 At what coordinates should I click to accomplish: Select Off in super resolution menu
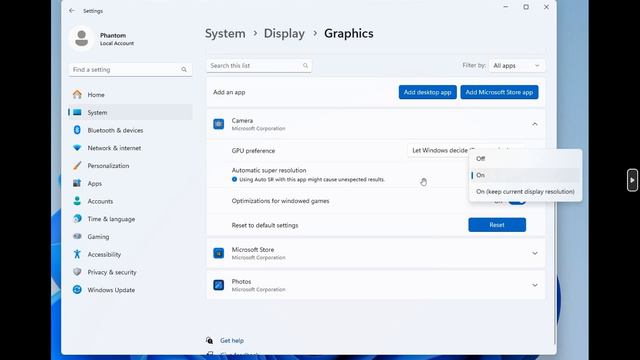click(x=525, y=159)
